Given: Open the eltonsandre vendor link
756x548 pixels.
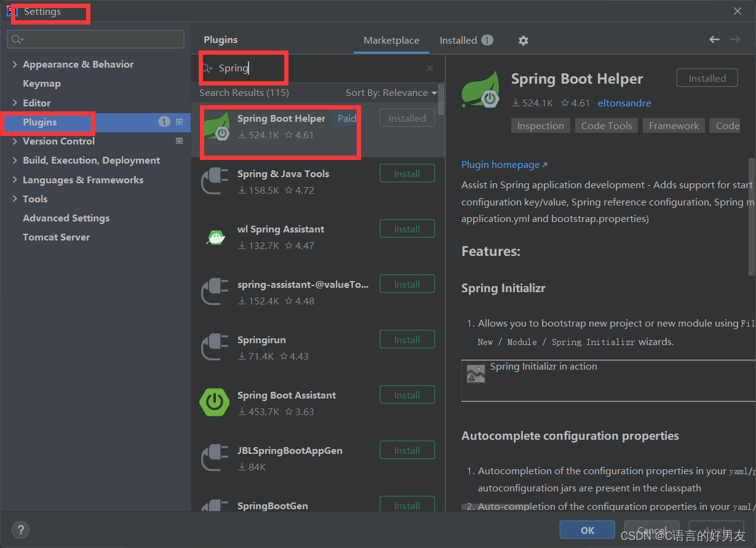Looking at the screenshot, I should point(624,103).
